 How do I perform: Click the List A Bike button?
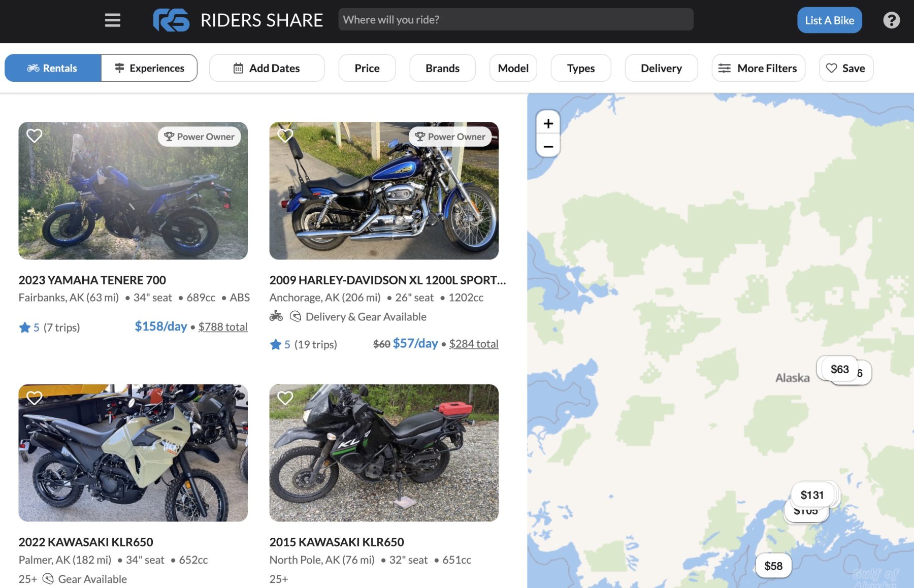[829, 20]
